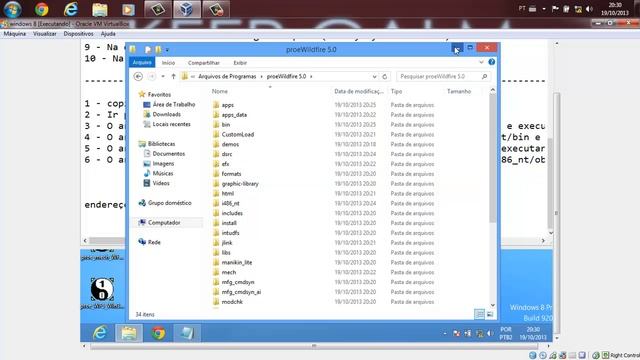The height and width of the screenshot is (360, 640).
Task: Open VirtualBox Dispositivos menu
Action: (78, 34)
